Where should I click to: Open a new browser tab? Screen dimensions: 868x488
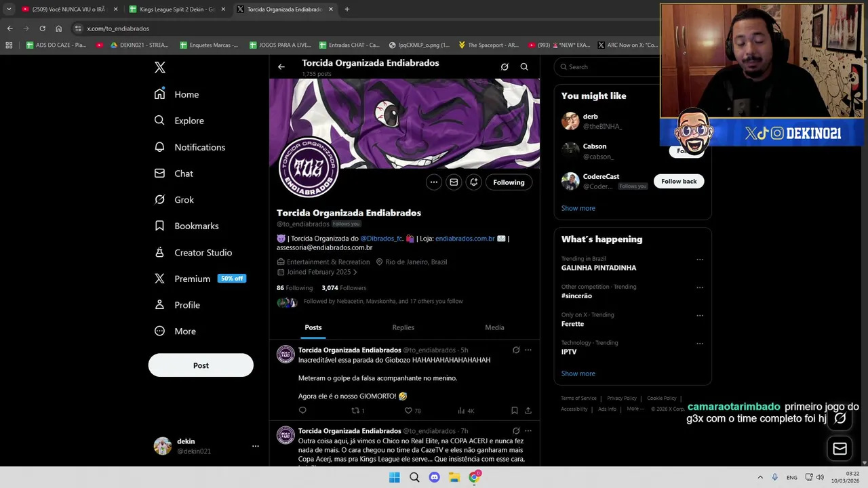pos(347,9)
